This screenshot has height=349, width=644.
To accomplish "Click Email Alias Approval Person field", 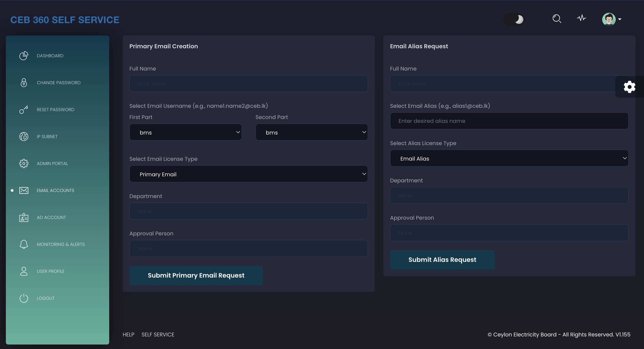I will [509, 233].
